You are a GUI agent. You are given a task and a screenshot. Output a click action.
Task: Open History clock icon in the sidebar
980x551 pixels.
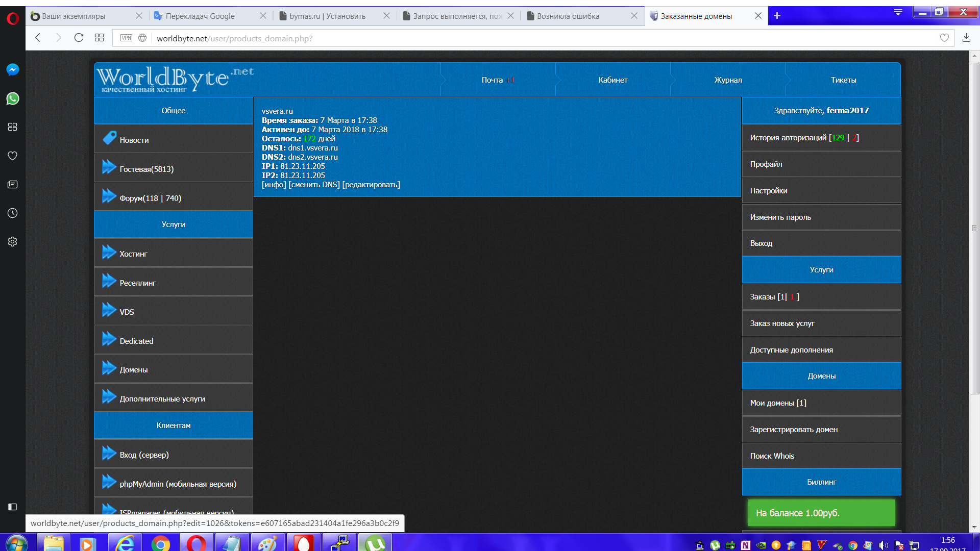[x=13, y=213]
